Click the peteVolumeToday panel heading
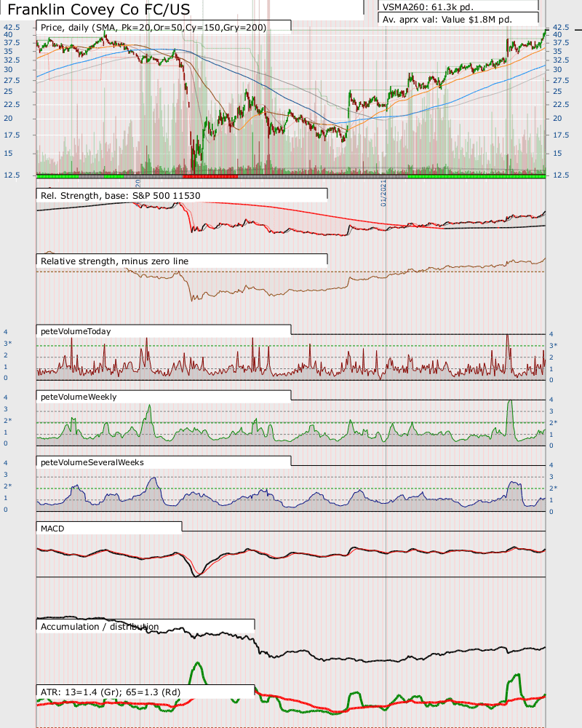582x728 pixels. coord(76,331)
